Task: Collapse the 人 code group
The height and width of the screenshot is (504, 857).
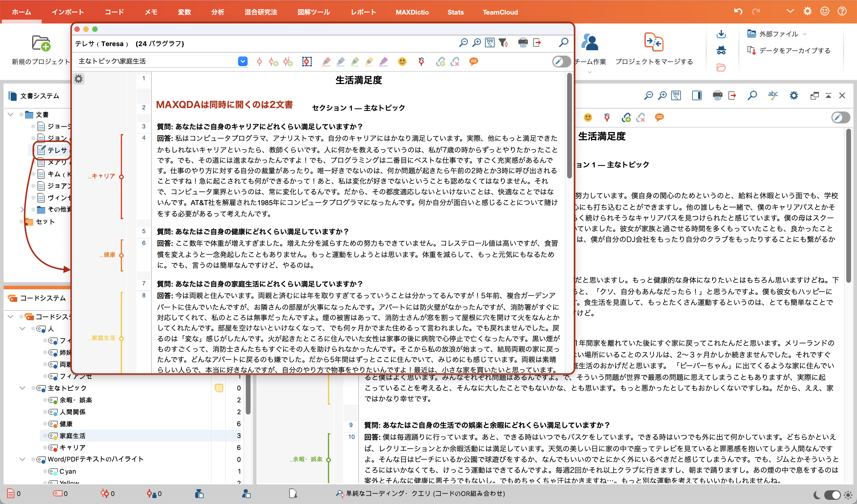Action: 22,329
